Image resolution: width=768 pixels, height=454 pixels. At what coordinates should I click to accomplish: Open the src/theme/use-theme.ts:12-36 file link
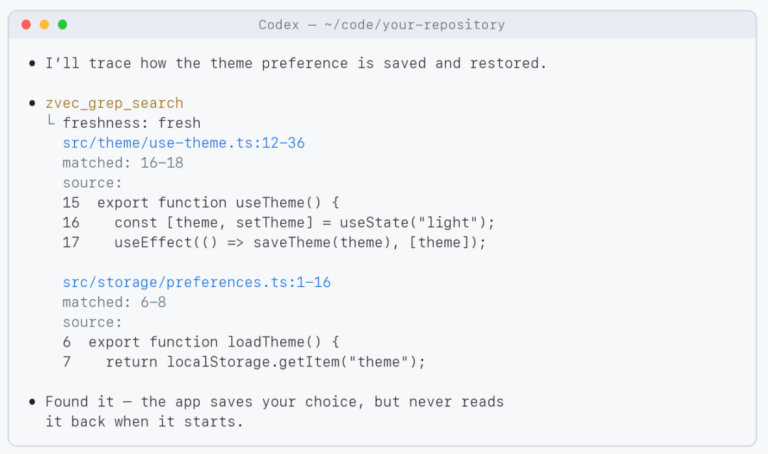click(184, 143)
